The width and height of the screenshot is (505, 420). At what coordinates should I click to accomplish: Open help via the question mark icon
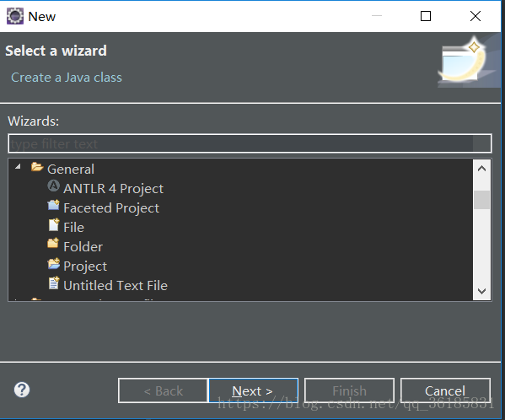click(x=22, y=390)
